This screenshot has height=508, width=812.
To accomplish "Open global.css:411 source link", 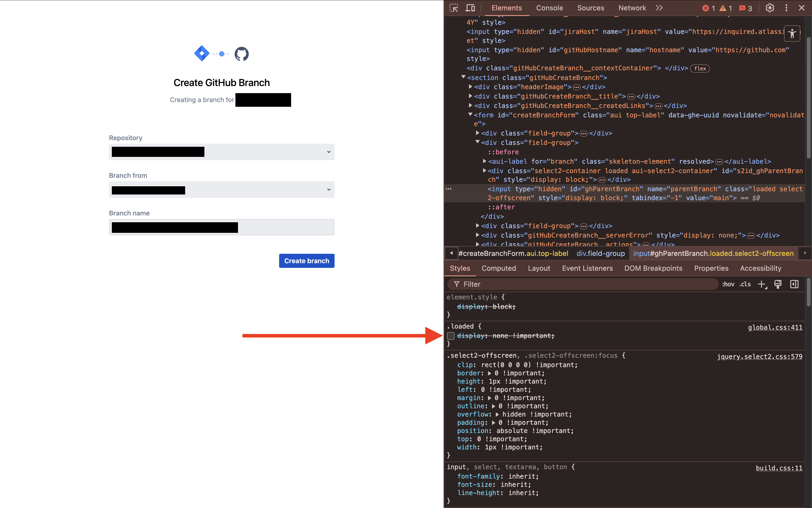I will 775,327.
